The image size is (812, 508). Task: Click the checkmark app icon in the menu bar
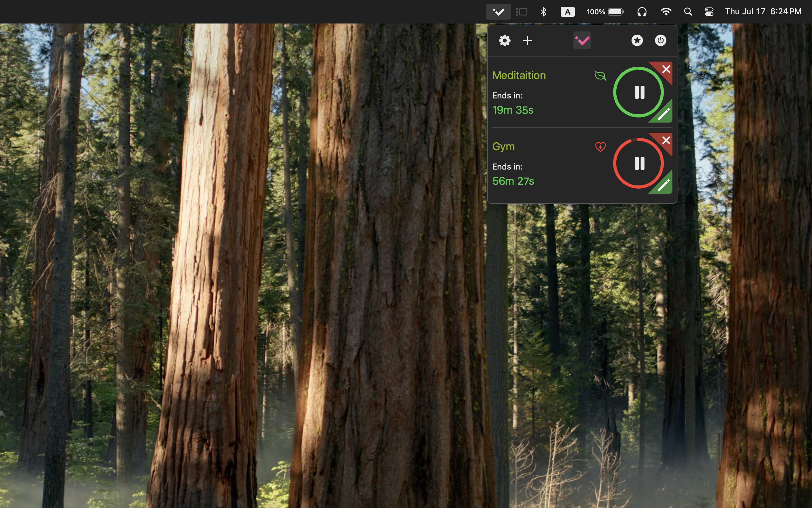pos(498,12)
